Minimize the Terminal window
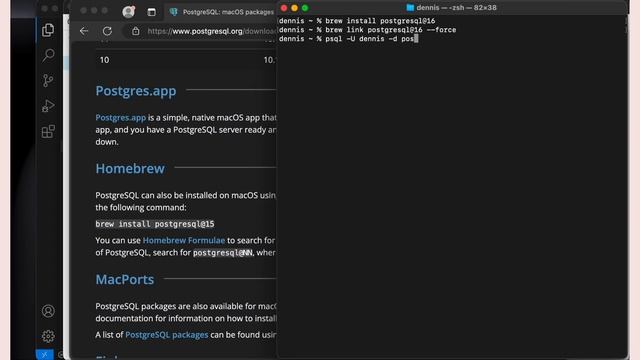 (294, 8)
